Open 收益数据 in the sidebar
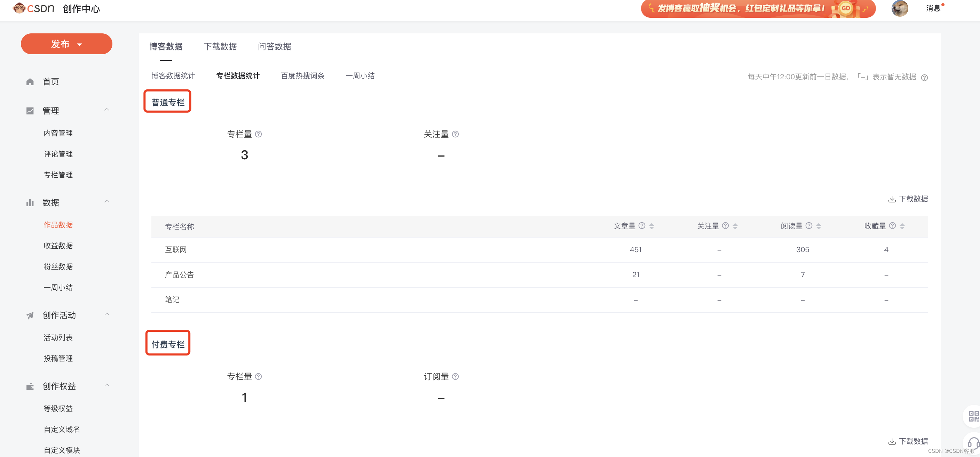 (58, 246)
